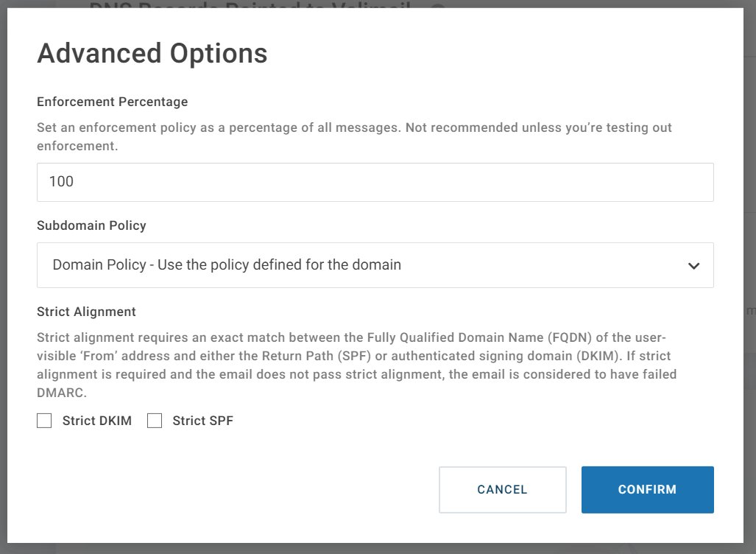
Task: Click the enforcement policy description text
Action: [354, 136]
